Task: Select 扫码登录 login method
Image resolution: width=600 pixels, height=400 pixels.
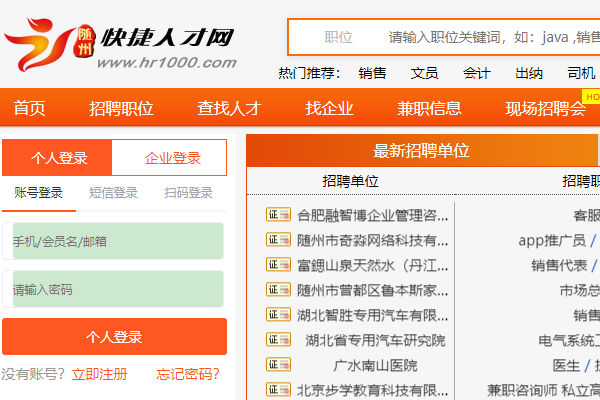Action: click(188, 193)
